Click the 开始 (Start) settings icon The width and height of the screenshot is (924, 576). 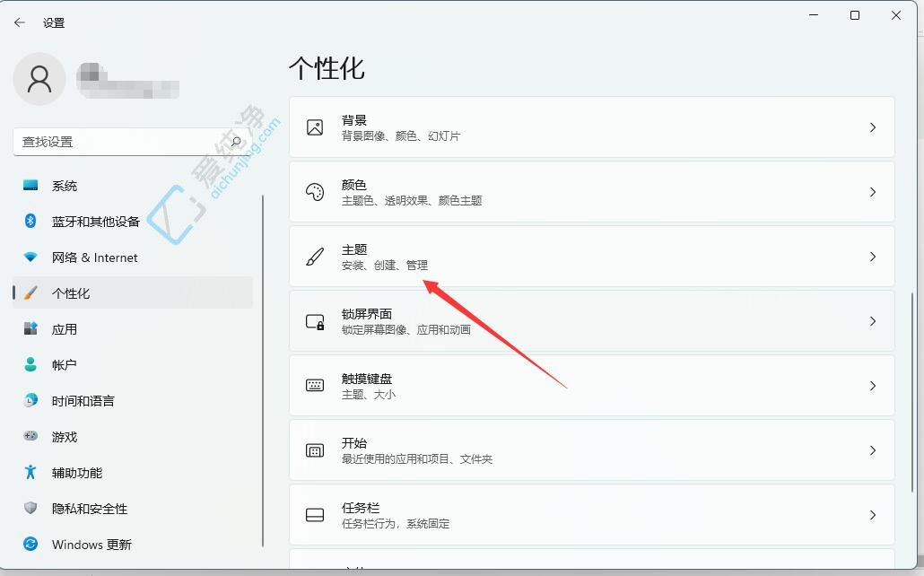pyautogui.click(x=314, y=450)
